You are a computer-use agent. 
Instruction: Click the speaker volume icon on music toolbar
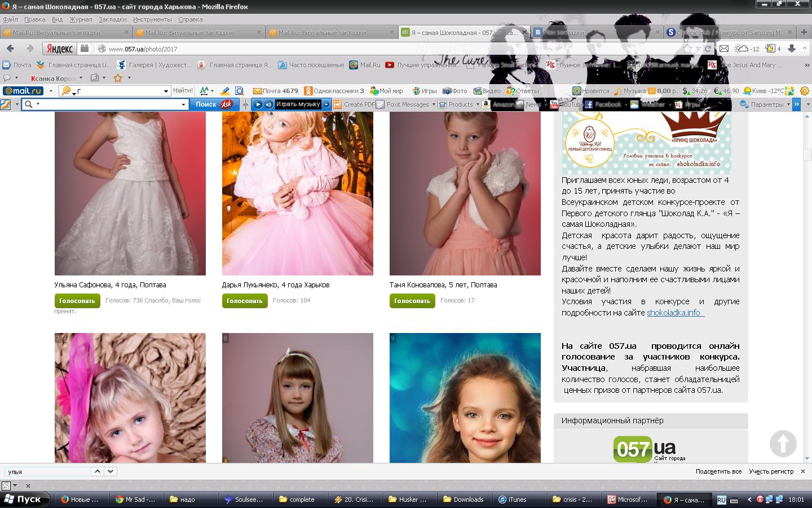tap(268, 104)
